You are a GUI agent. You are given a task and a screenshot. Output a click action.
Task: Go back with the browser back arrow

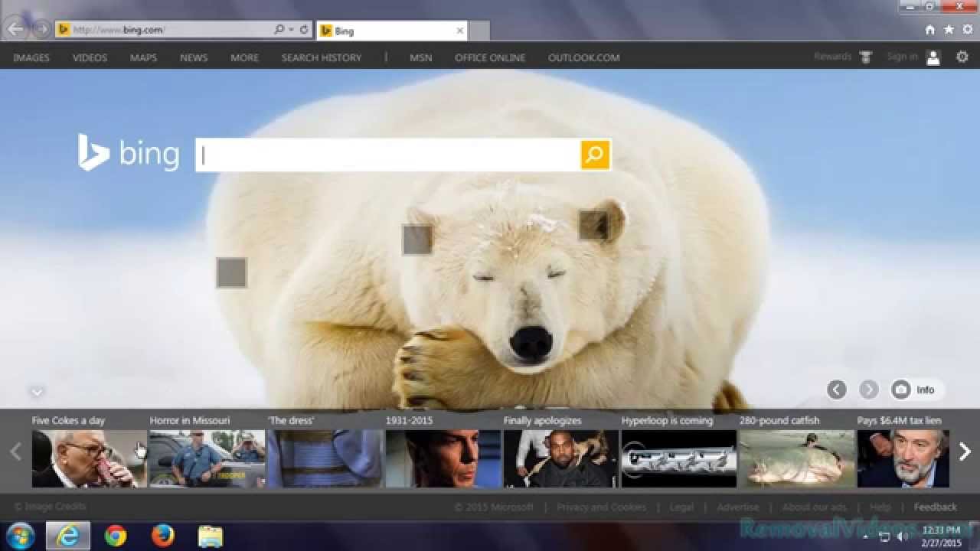pos(15,30)
